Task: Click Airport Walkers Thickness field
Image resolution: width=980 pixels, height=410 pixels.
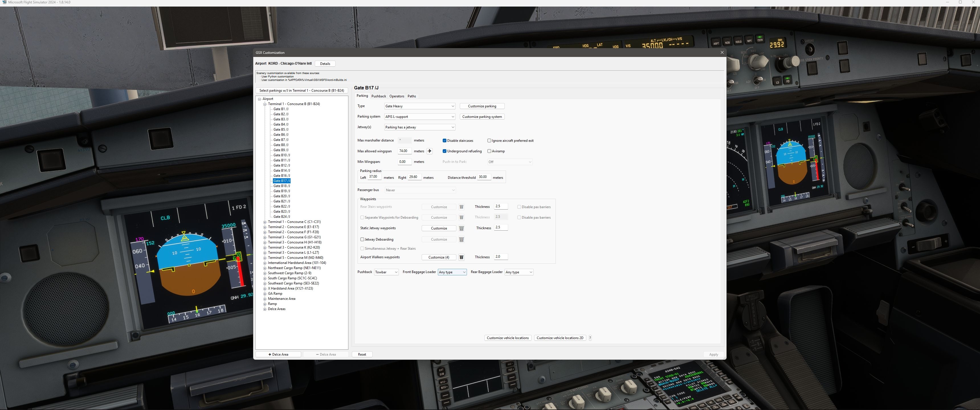Action: 501,257
